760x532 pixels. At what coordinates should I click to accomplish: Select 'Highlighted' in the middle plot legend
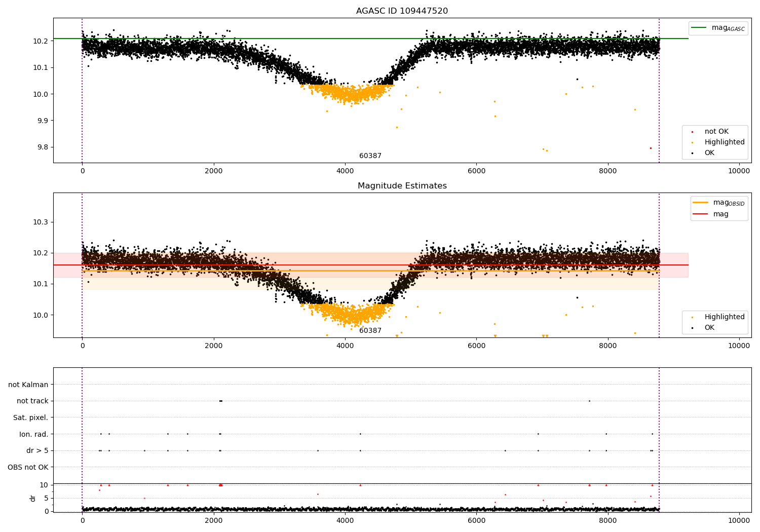[x=725, y=317]
